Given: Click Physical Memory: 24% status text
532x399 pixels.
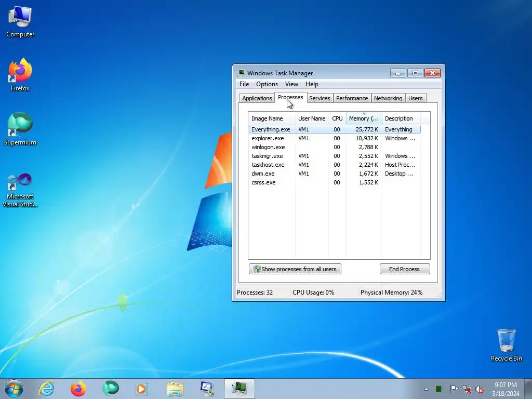Looking at the screenshot, I should (391, 292).
